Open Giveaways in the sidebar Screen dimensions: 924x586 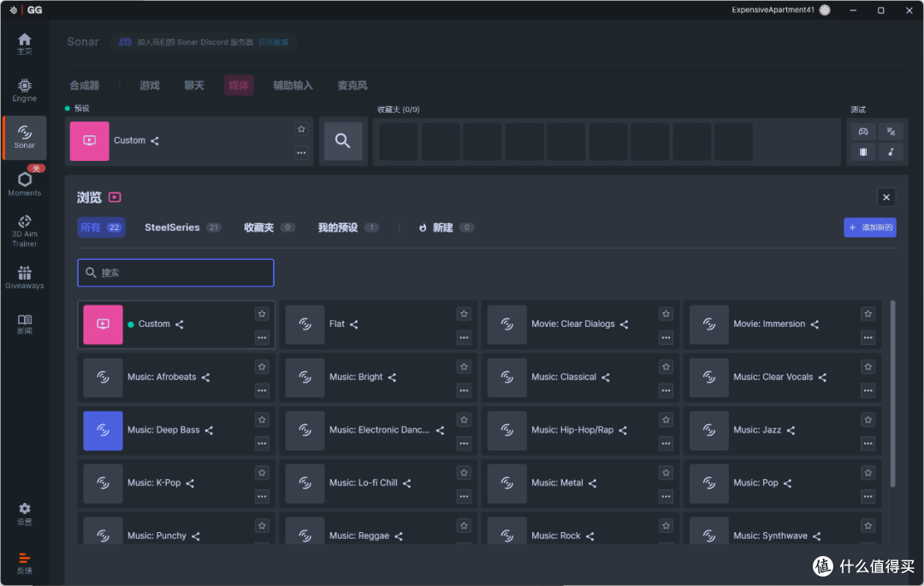(x=24, y=277)
